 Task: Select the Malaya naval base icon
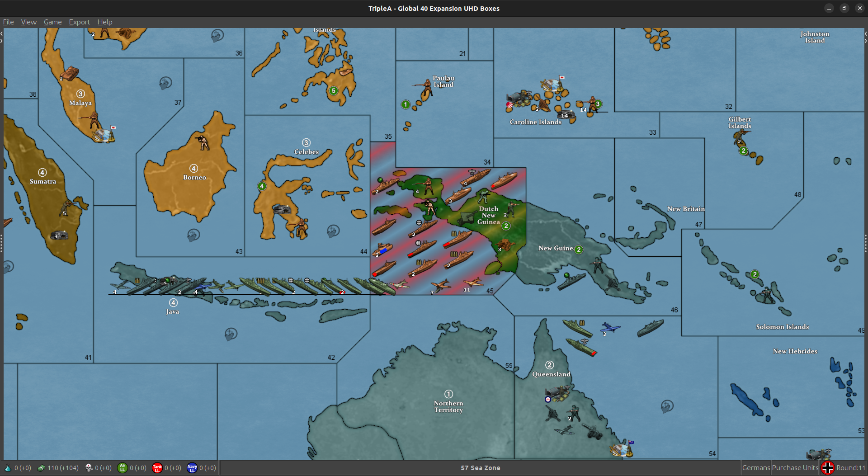pyautogui.click(x=104, y=135)
